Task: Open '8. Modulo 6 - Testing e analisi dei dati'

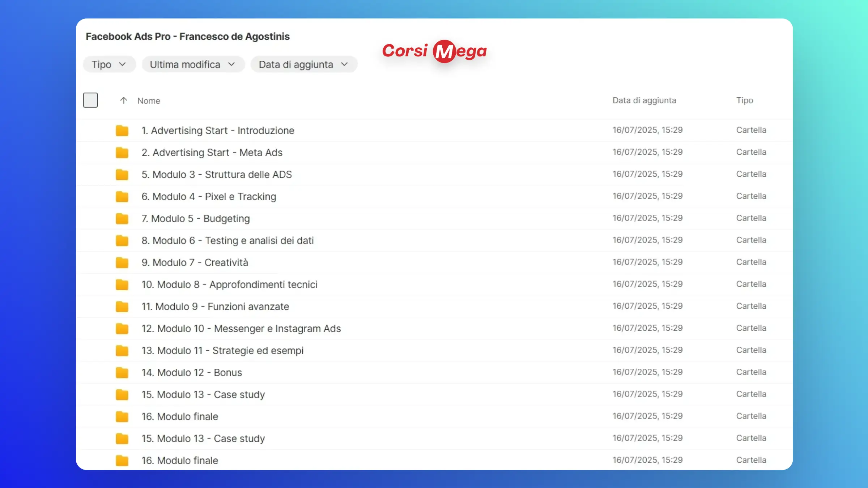Action: click(x=227, y=241)
